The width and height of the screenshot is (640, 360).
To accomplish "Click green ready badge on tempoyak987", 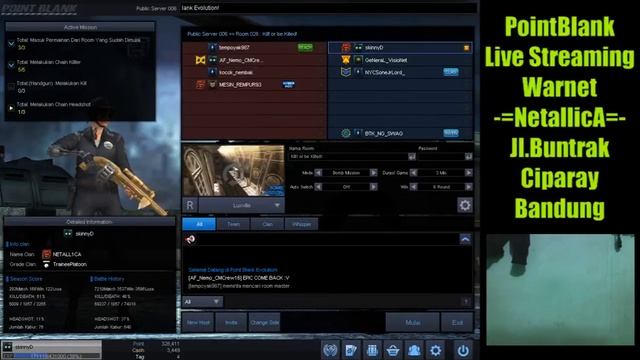I will [305, 47].
